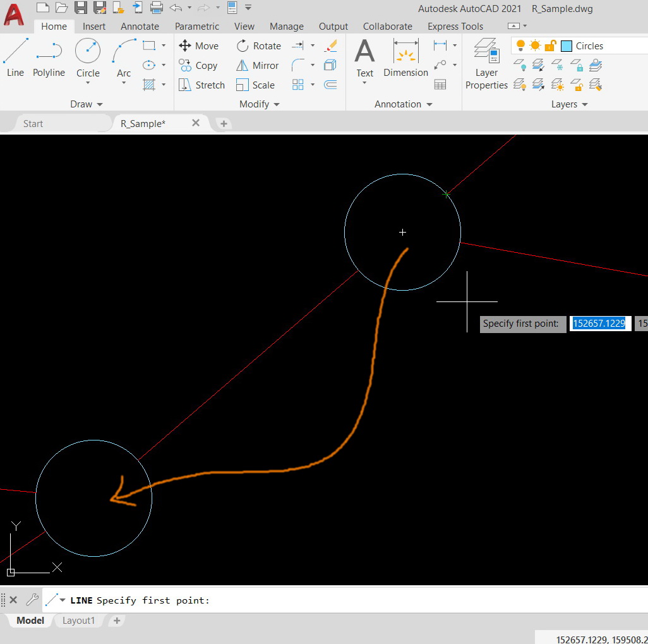
Task: Click the command line input field
Action: (379, 600)
